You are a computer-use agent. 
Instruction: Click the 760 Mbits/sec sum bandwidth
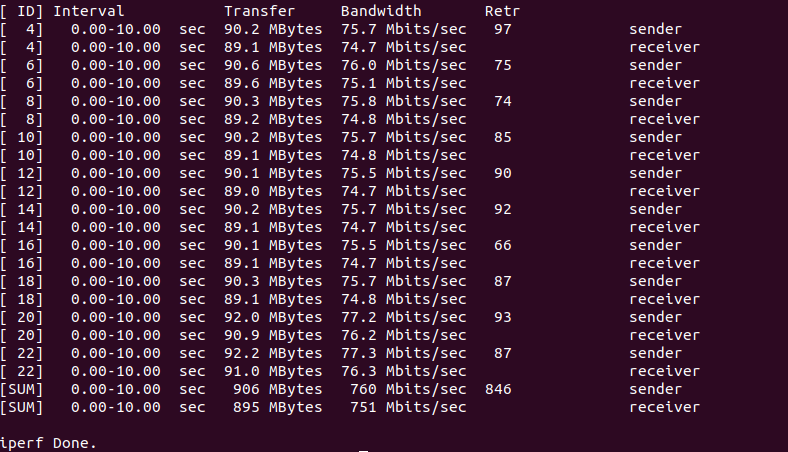(x=408, y=389)
